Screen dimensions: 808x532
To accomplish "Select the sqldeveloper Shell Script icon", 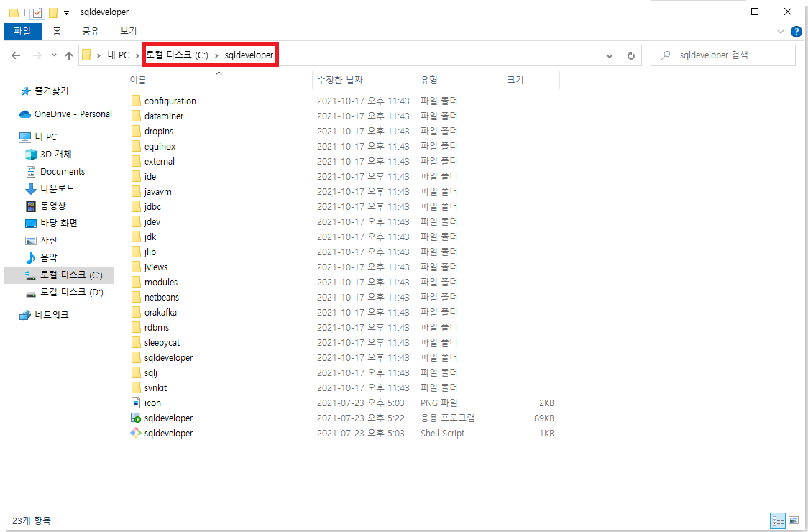I will click(x=136, y=433).
